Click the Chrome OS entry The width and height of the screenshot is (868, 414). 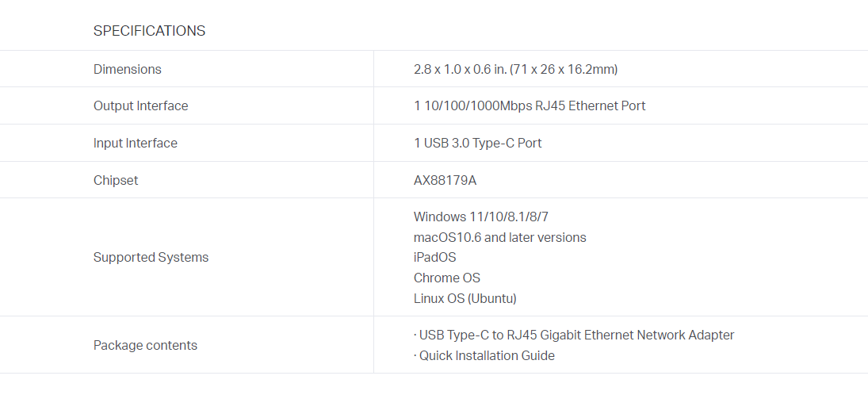pyautogui.click(x=446, y=278)
